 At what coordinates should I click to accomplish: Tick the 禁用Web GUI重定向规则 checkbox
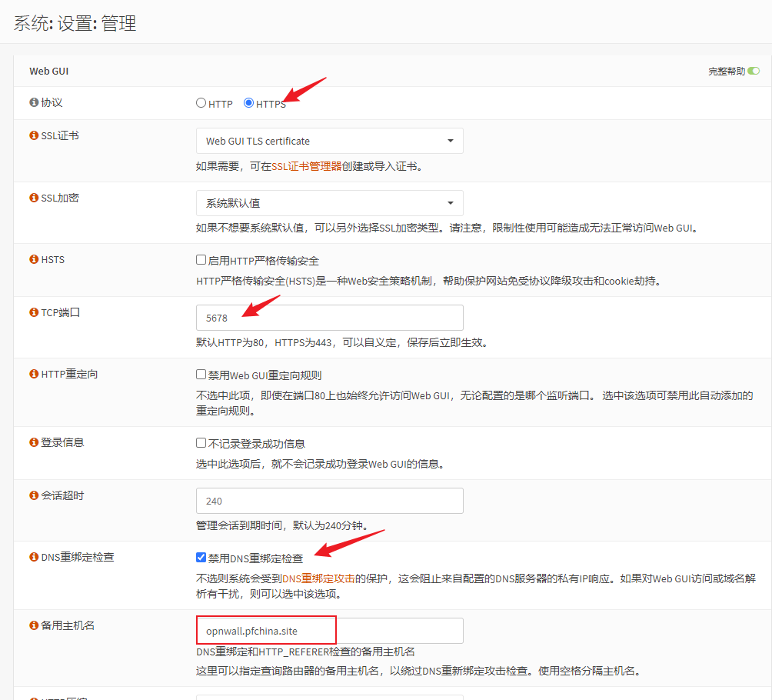201,375
